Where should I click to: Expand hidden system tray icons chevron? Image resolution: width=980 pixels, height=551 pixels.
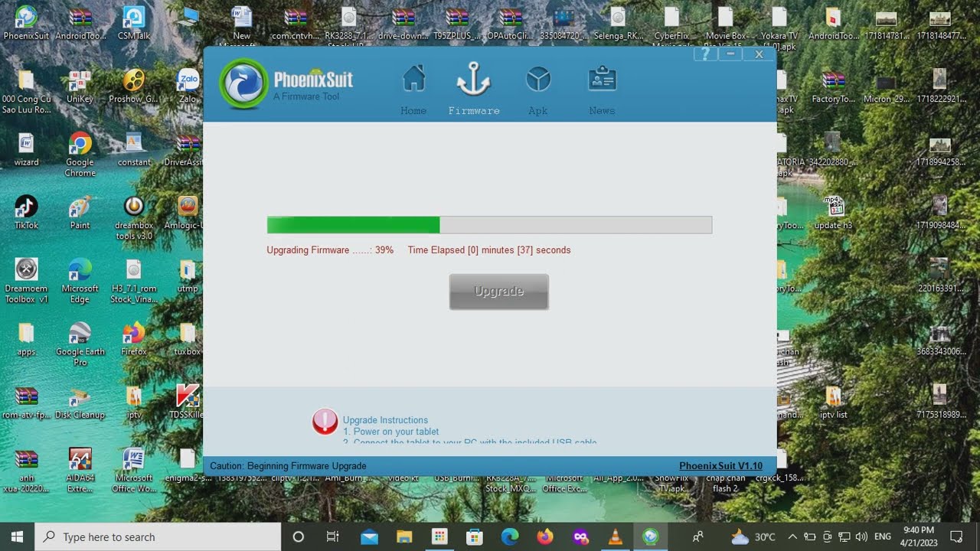coord(792,536)
